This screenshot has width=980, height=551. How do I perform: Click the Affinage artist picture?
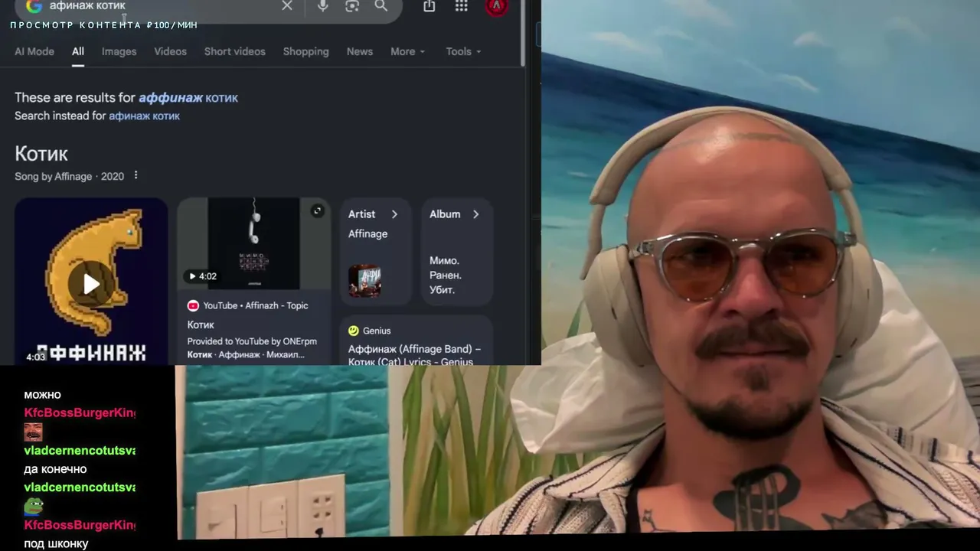364,281
